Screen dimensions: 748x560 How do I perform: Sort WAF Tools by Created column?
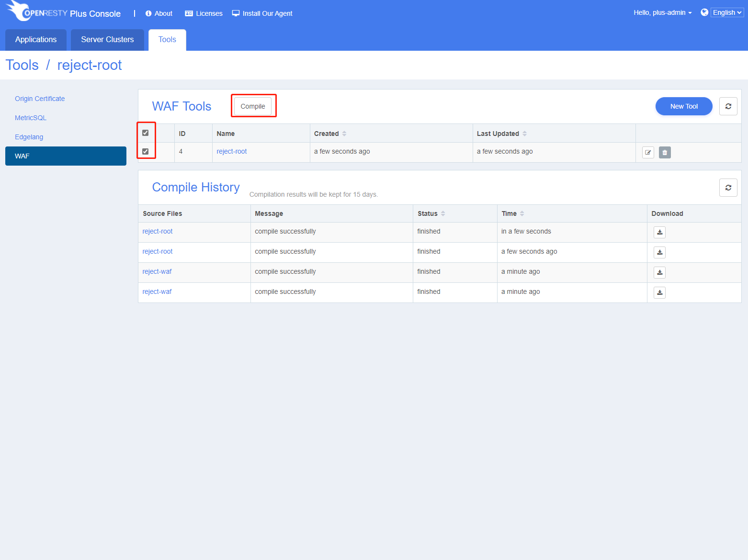pyautogui.click(x=344, y=134)
